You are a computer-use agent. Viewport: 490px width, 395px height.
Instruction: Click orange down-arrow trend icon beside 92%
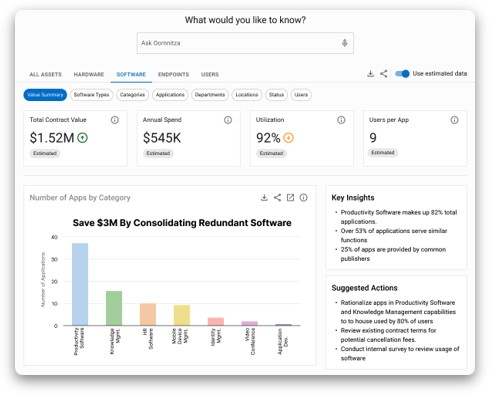[289, 138]
